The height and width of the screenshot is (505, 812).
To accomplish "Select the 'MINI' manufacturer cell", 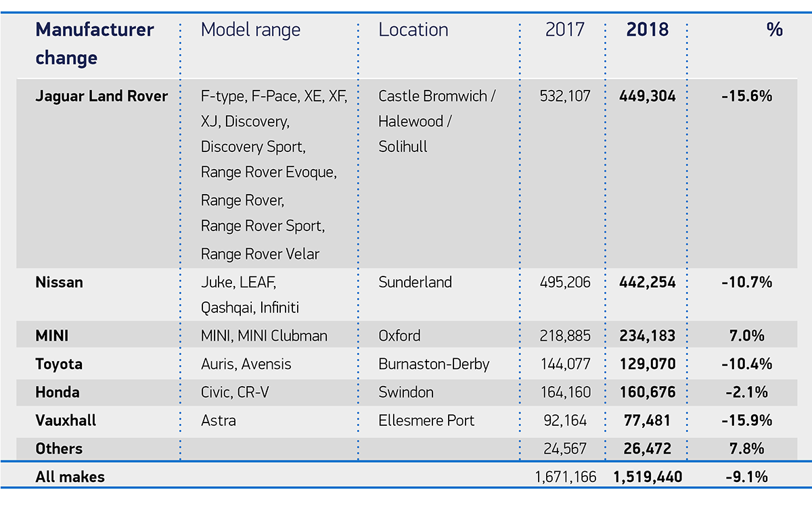I will coord(52,335).
